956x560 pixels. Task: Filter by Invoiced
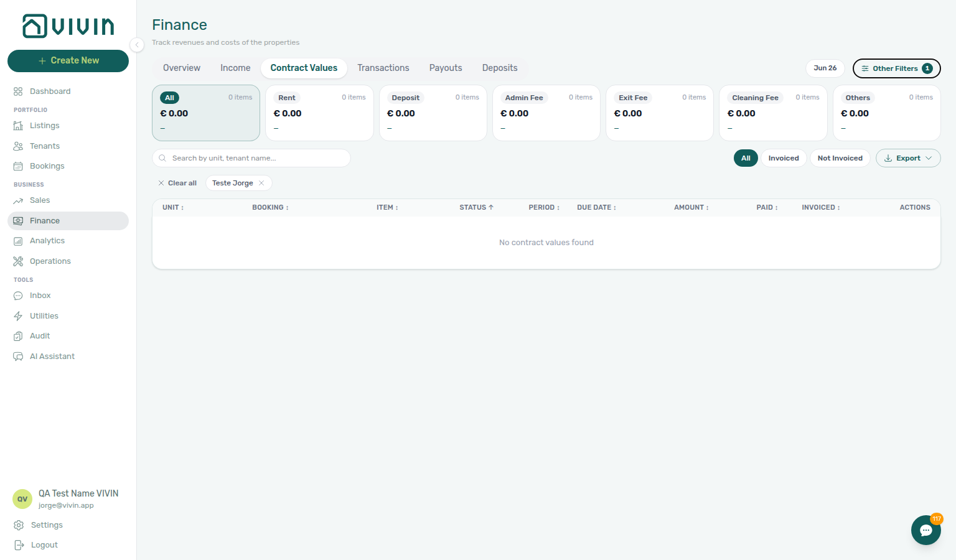(784, 158)
